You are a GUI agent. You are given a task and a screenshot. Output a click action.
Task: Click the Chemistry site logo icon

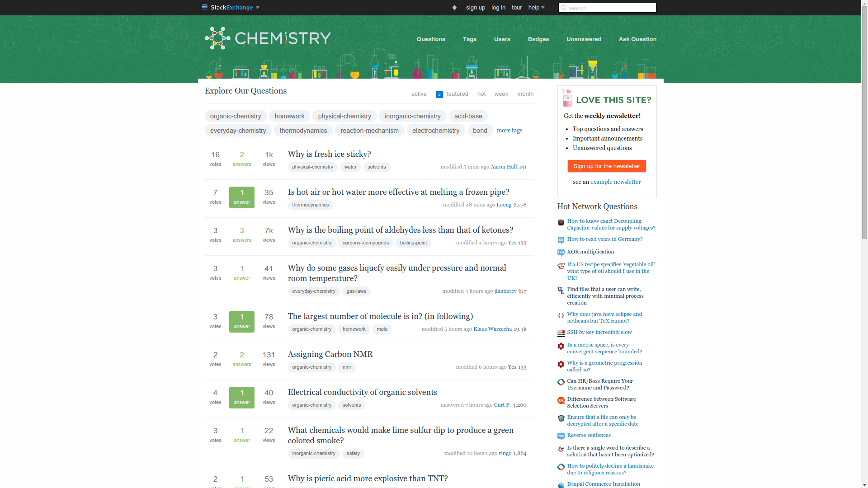pyautogui.click(x=217, y=38)
